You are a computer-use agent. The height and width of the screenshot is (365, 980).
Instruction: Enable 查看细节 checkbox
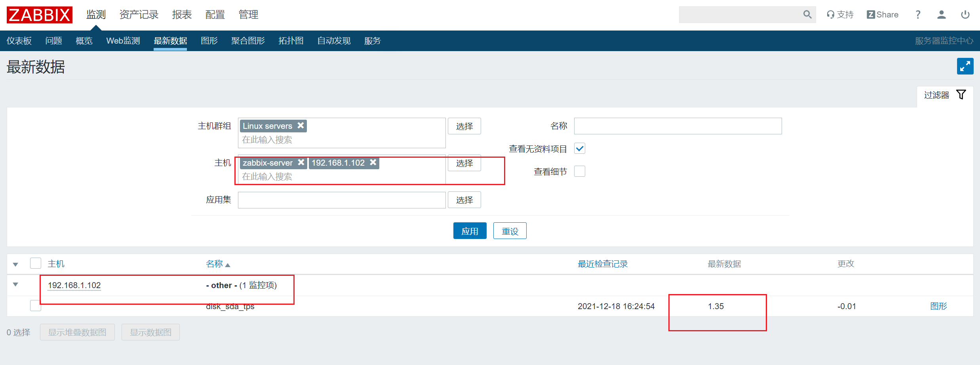pyautogui.click(x=579, y=171)
